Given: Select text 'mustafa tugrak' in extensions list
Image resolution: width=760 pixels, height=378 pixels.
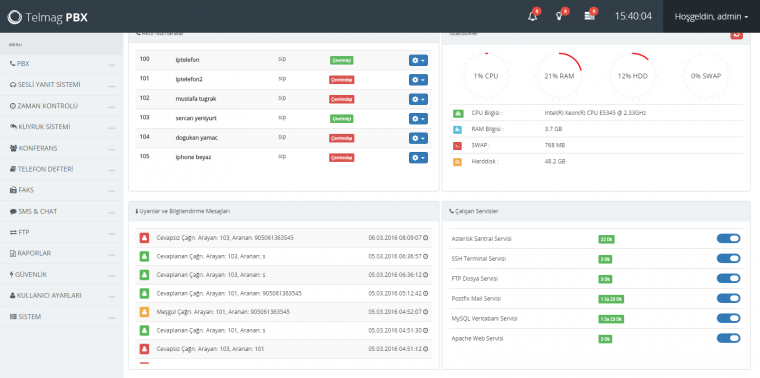Looking at the screenshot, I should (x=196, y=98).
